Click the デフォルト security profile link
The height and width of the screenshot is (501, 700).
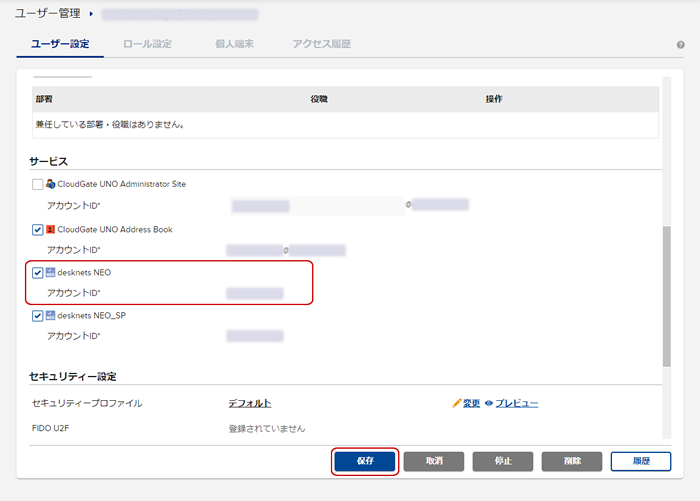click(x=250, y=403)
